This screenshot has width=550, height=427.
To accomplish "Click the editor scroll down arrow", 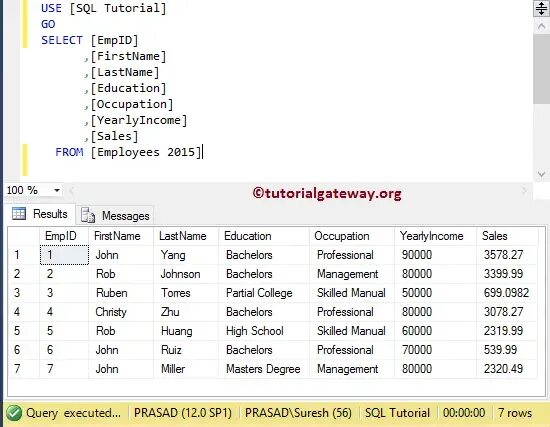I will [542, 174].
